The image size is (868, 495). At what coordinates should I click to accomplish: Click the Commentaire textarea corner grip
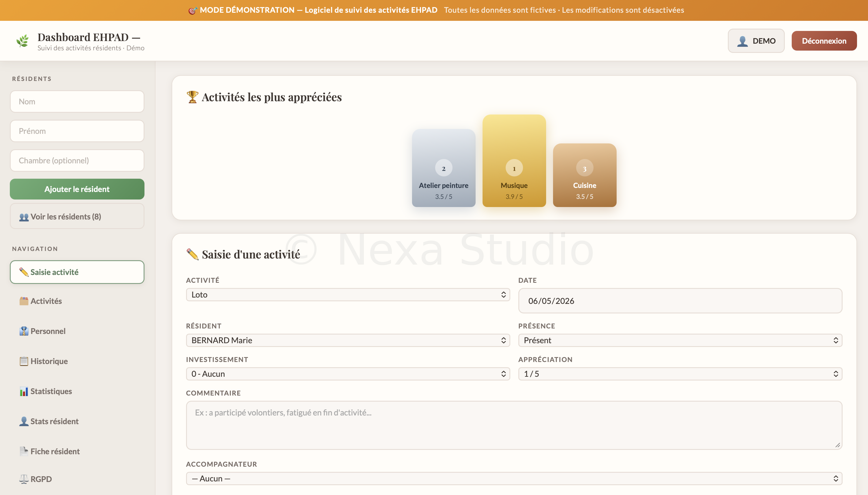point(838,445)
